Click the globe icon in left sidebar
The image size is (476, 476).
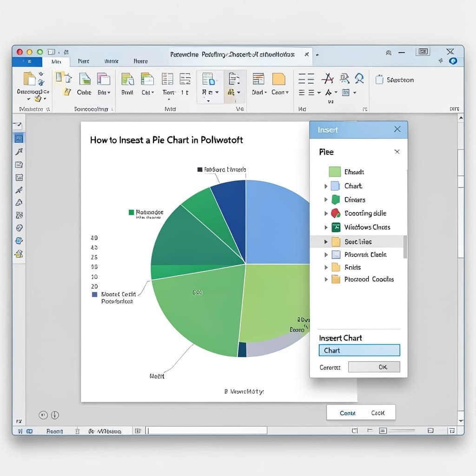(x=19, y=228)
